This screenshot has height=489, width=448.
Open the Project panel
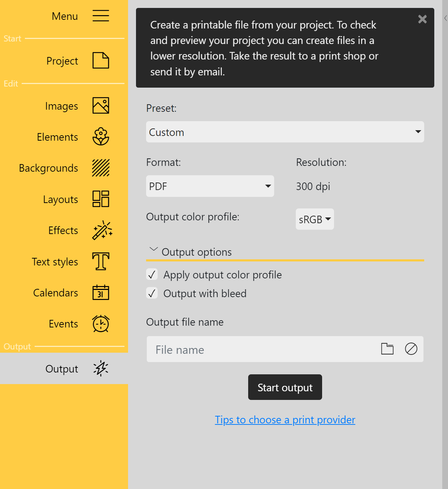[101, 61]
